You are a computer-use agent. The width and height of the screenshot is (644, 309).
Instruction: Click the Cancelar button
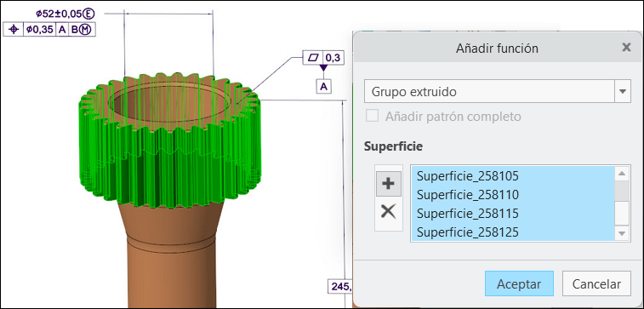[x=596, y=283]
